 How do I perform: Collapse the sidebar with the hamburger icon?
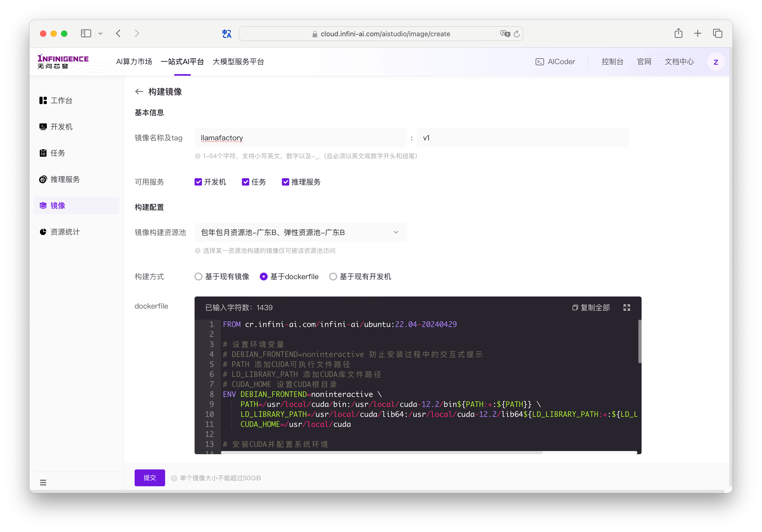pos(43,482)
